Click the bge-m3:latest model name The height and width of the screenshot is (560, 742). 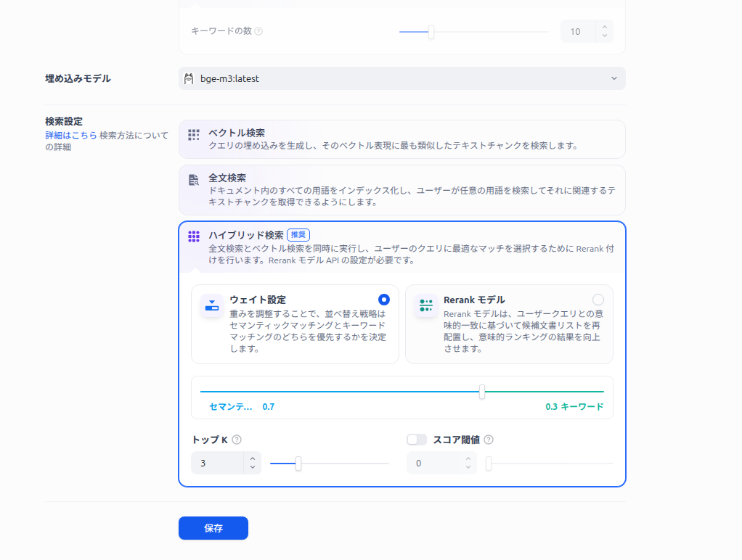229,78
